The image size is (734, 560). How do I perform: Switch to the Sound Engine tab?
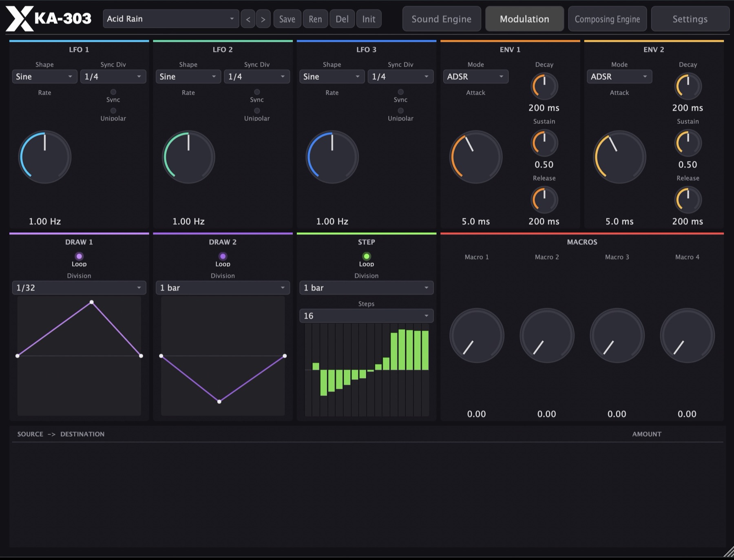[442, 19]
